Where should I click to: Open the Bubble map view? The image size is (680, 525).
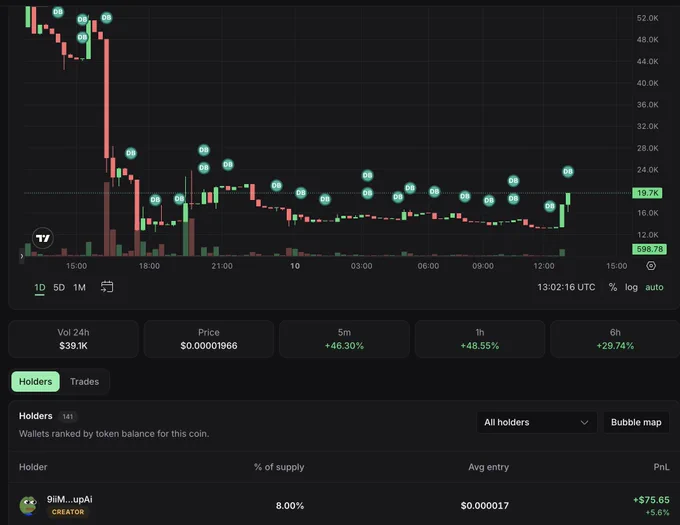(636, 422)
